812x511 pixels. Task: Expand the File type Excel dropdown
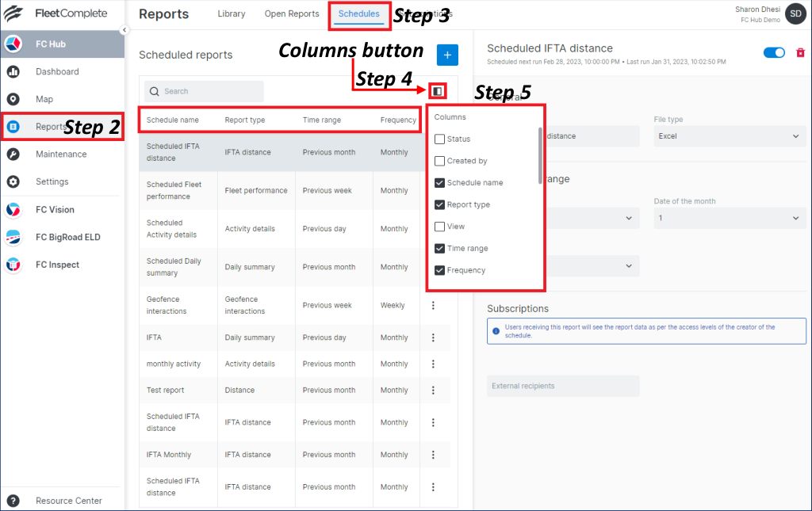(730, 136)
